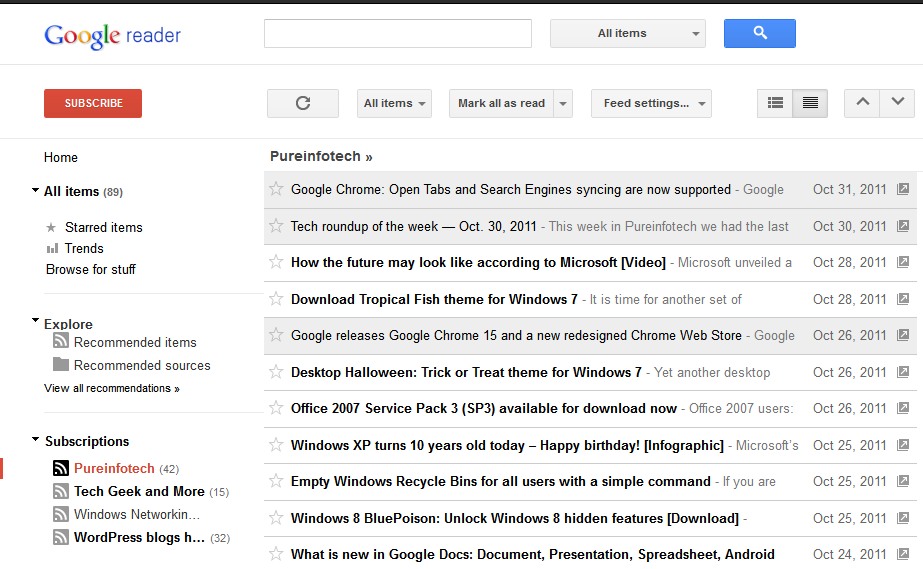The image size is (923, 569).
Task: Open Recommended sources
Action: (x=142, y=365)
